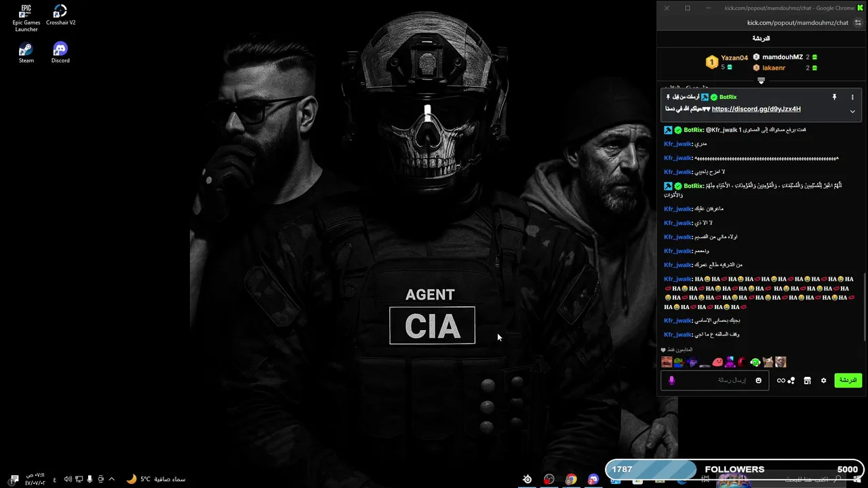The height and width of the screenshot is (488, 868).
Task: Insert the pink blob emote
Action: pos(717,362)
